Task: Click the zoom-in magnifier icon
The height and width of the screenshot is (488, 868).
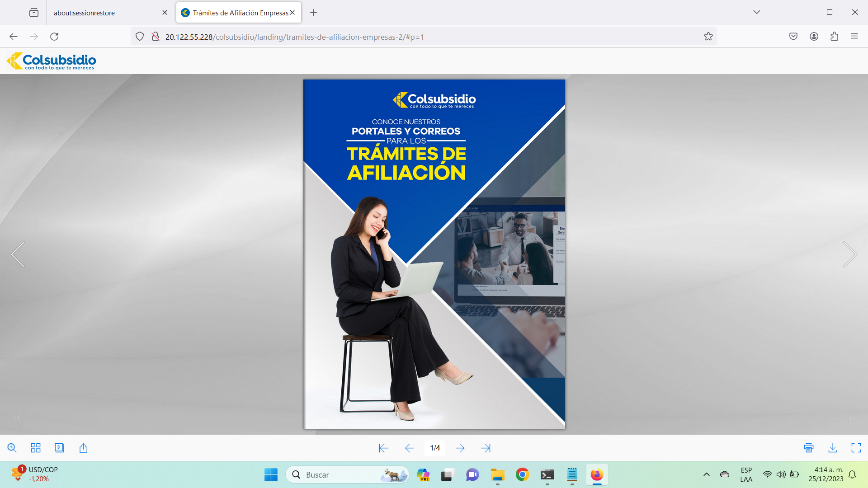Action: pyautogui.click(x=12, y=448)
